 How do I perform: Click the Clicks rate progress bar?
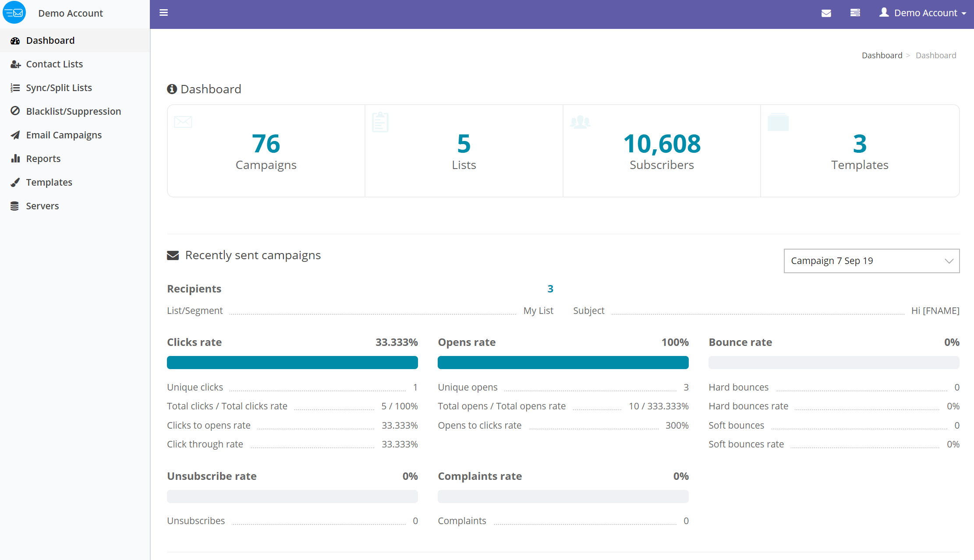pyautogui.click(x=292, y=363)
